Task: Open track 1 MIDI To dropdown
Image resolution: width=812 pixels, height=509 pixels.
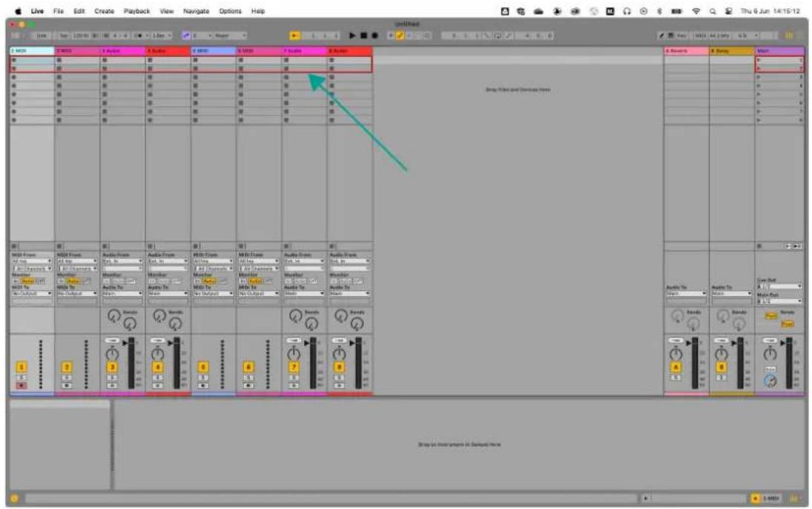Action: tap(32, 294)
